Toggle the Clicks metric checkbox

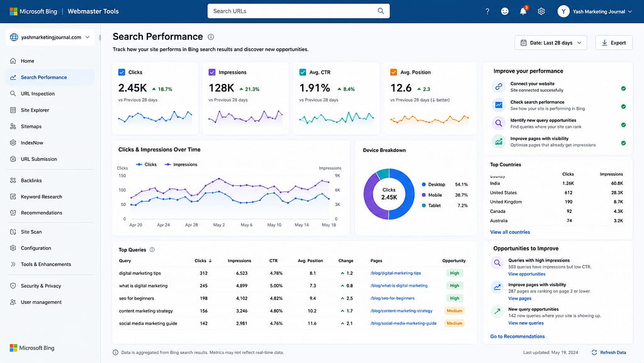[121, 72]
